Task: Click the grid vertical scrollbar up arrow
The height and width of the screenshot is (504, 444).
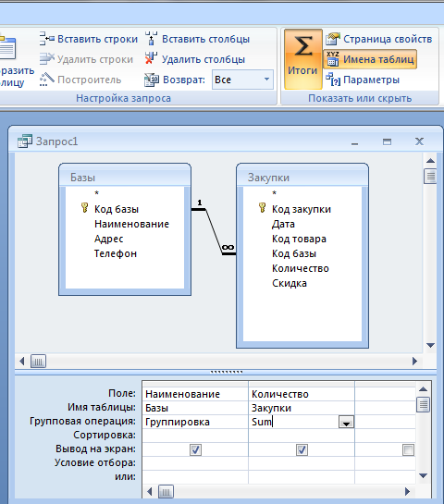Action: tap(424, 389)
